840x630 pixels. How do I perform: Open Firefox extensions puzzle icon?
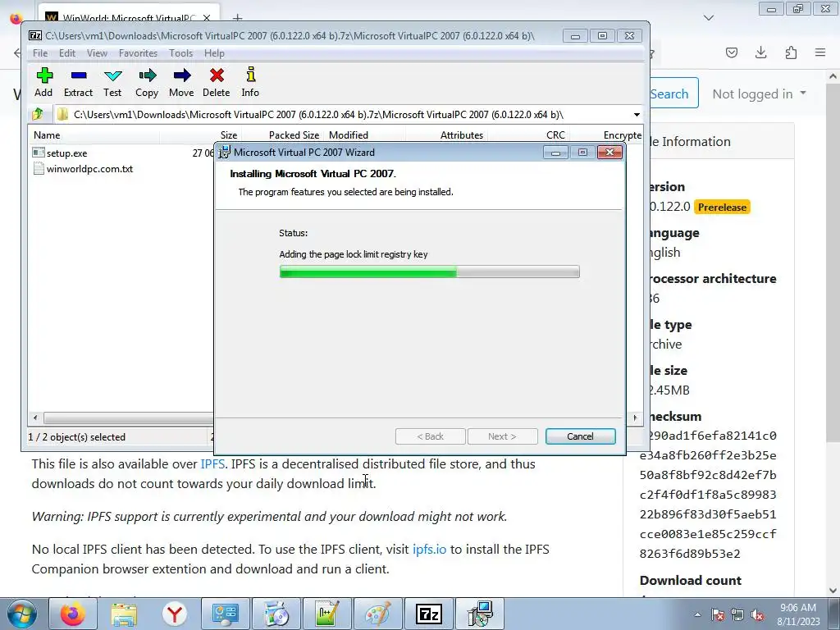pyautogui.click(x=791, y=52)
